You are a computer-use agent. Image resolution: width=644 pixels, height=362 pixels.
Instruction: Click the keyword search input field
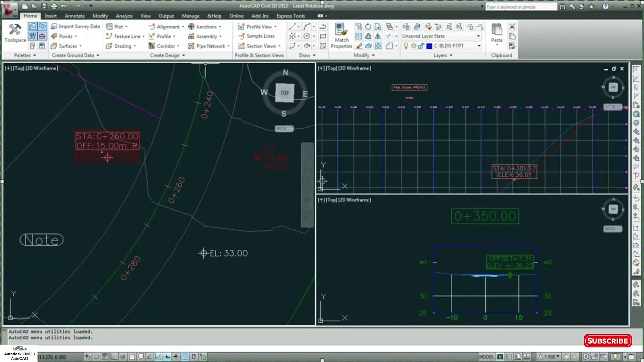[521, 7]
